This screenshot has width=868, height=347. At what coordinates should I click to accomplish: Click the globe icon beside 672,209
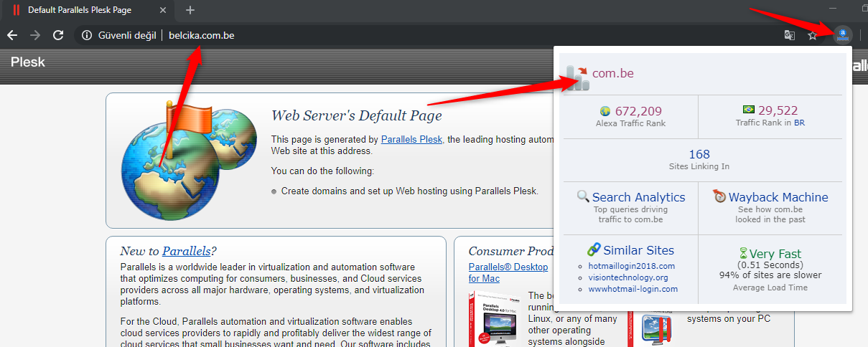pos(605,111)
